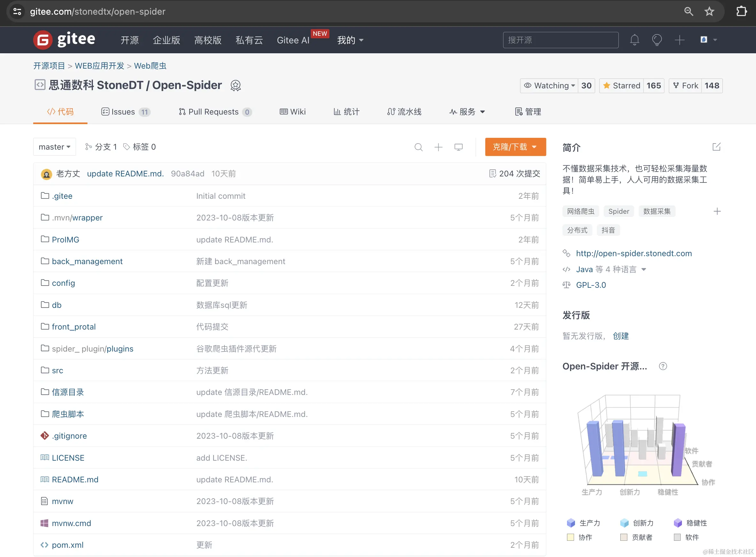Open the Wiki tab
756x557 pixels.
click(292, 112)
